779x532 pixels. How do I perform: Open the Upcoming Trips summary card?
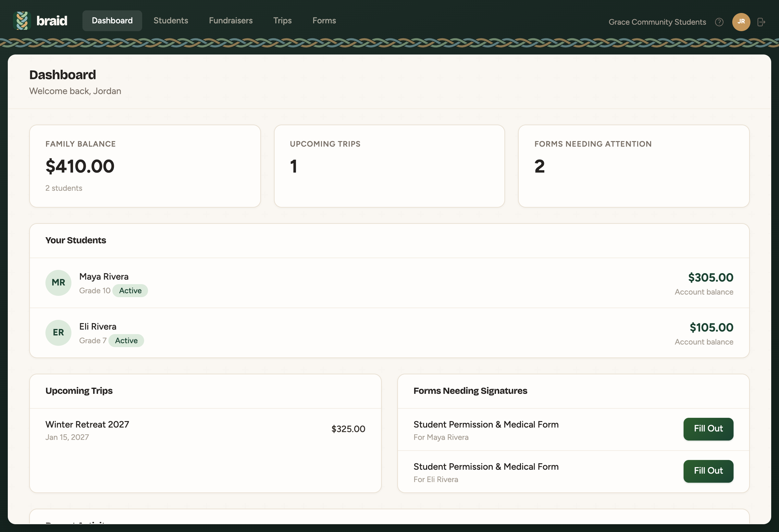pyautogui.click(x=389, y=166)
